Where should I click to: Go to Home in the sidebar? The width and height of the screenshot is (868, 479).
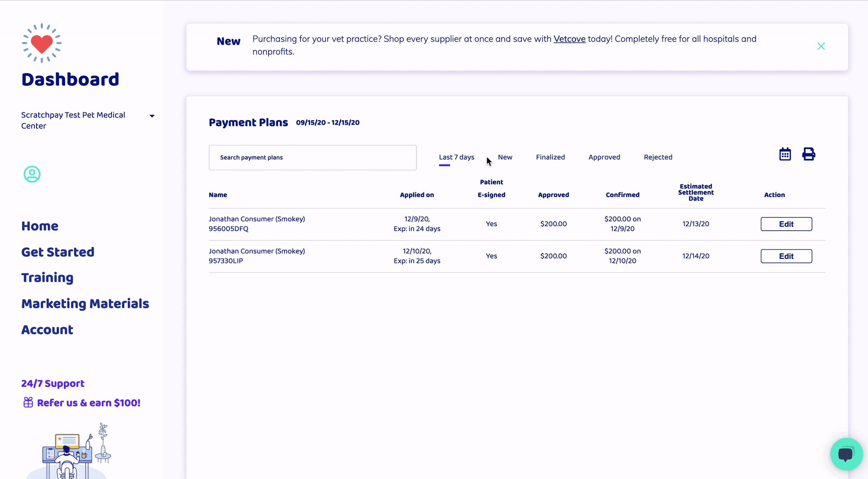(40, 226)
